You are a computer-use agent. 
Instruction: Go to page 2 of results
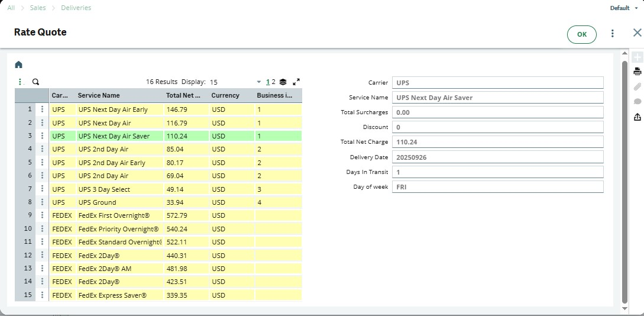(x=273, y=82)
